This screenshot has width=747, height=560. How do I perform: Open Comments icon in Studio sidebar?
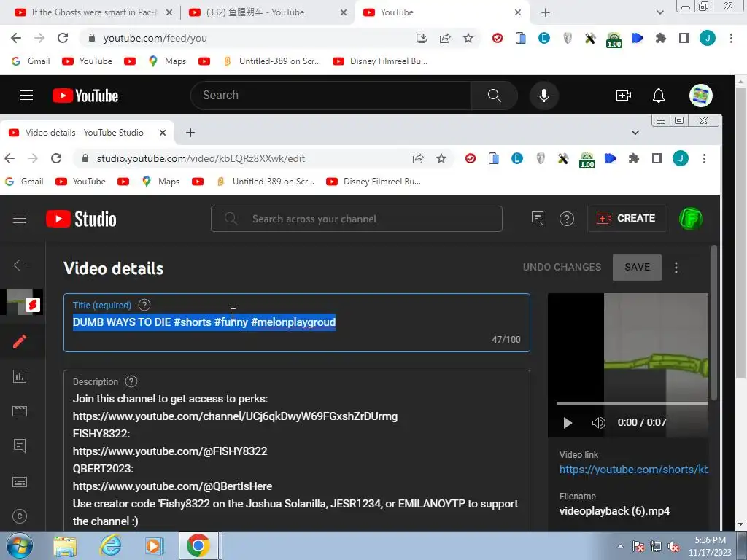(20, 446)
